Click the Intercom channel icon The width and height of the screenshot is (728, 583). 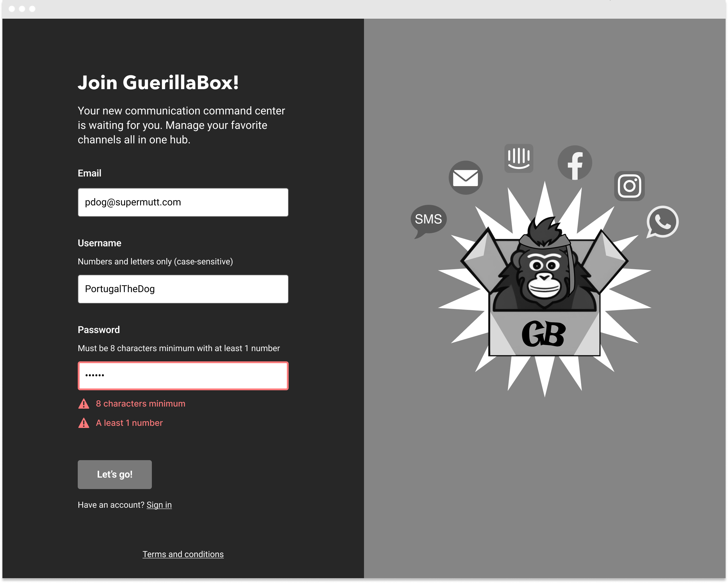[519, 159]
